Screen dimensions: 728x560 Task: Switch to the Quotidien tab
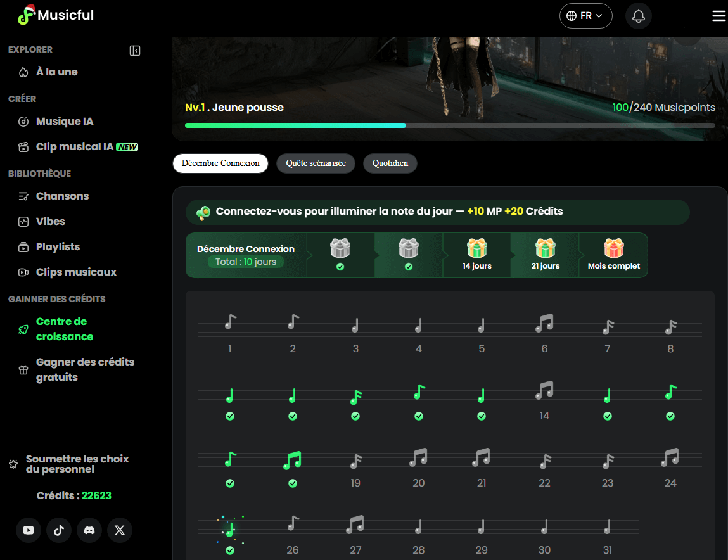(390, 163)
